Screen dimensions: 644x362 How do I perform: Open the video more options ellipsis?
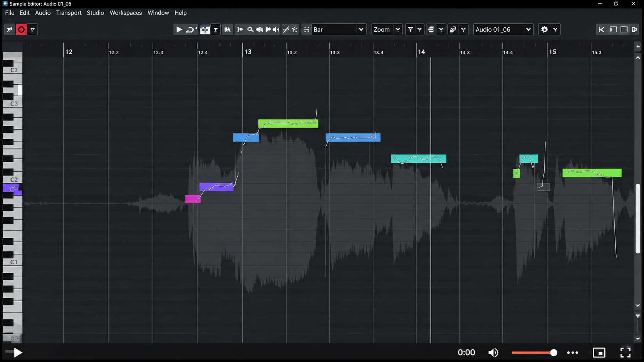point(572,352)
